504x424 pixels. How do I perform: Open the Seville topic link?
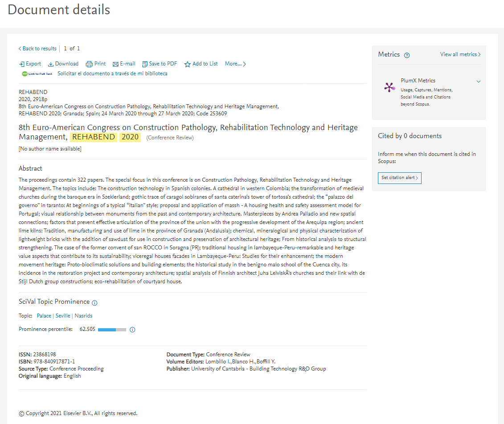coord(63,316)
